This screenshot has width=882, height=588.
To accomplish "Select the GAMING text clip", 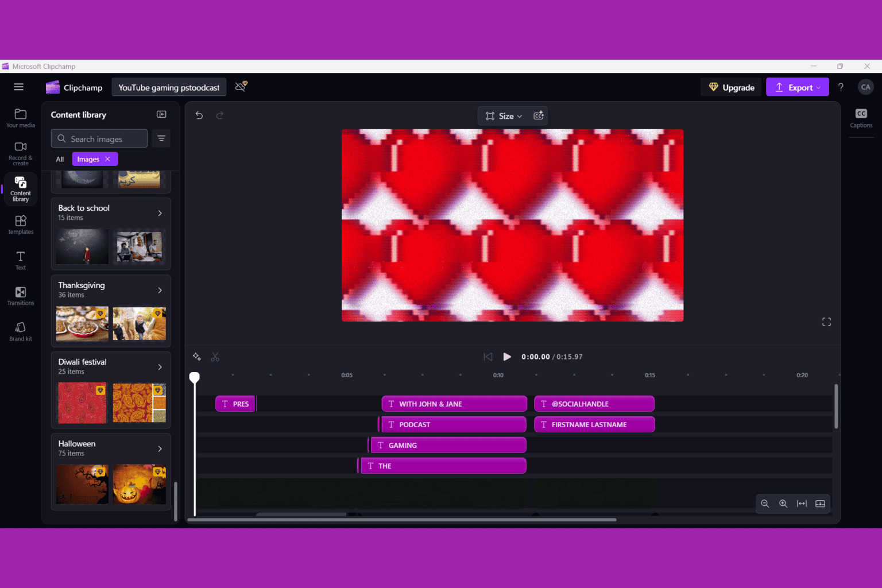I will tap(448, 445).
